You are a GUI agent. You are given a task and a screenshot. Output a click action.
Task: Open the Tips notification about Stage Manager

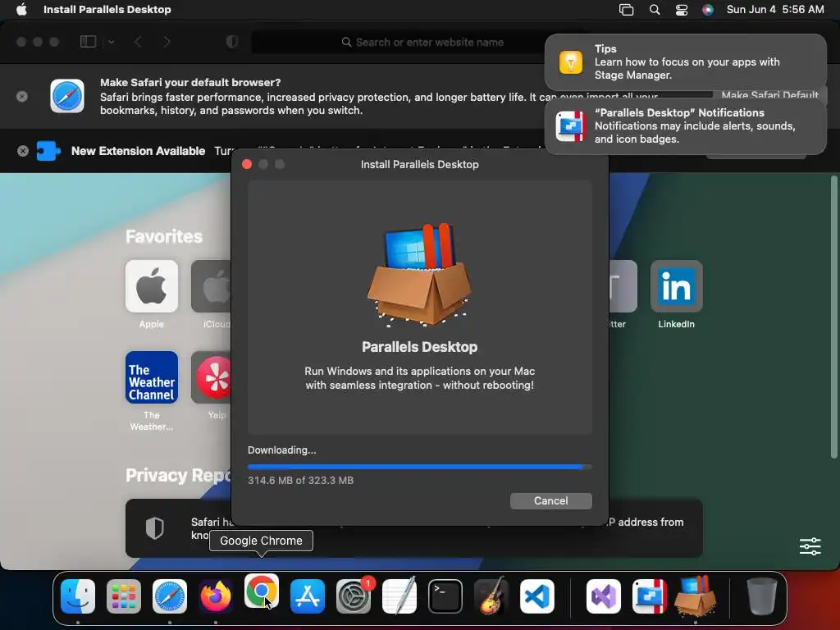point(686,62)
